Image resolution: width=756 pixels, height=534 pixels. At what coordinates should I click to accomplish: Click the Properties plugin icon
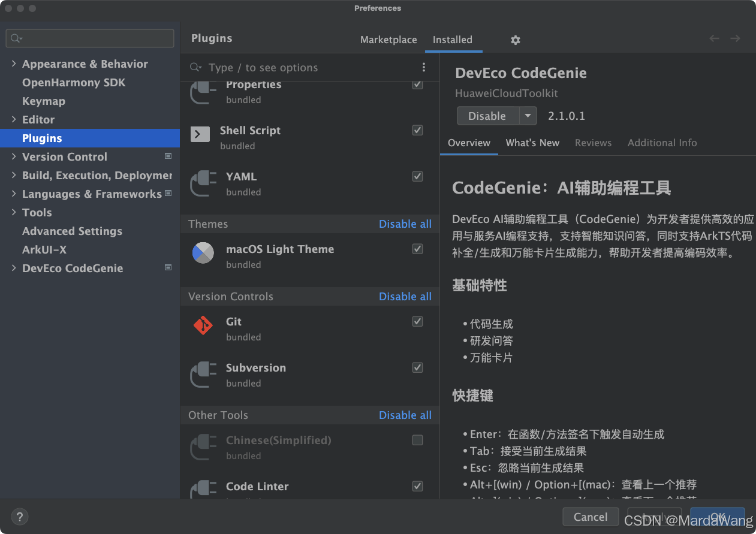(x=203, y=92)
